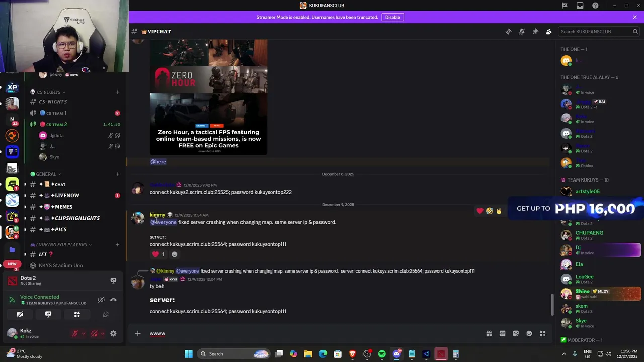
Task: Open the server folder in server list
Action: [x=12, y=249]
